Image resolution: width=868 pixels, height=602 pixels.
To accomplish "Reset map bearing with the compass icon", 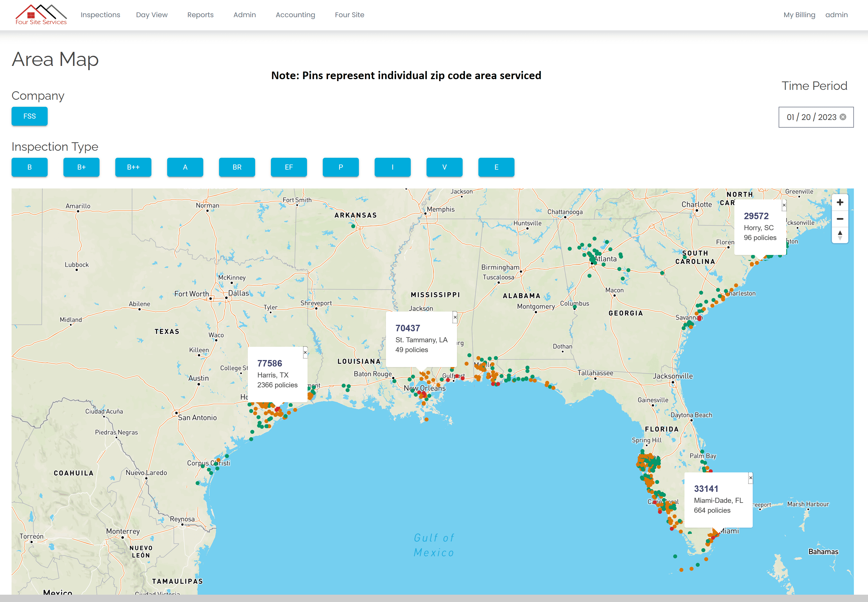I will (x=840, y=235).
